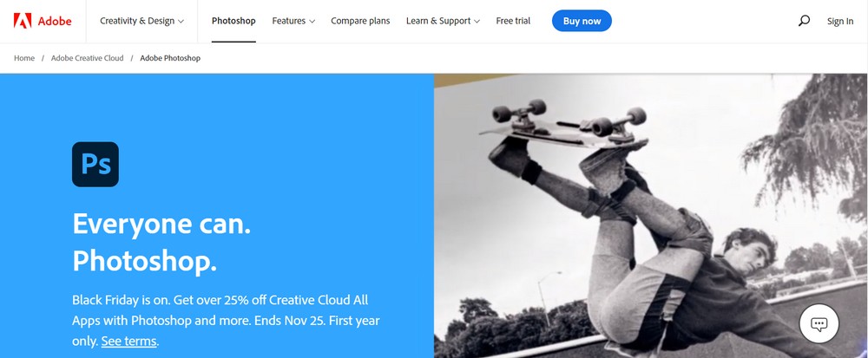Open Adobe Creative Cloud breadcrumb link
The width and height of the screenshot is (868, 358).
click(88, 58)
